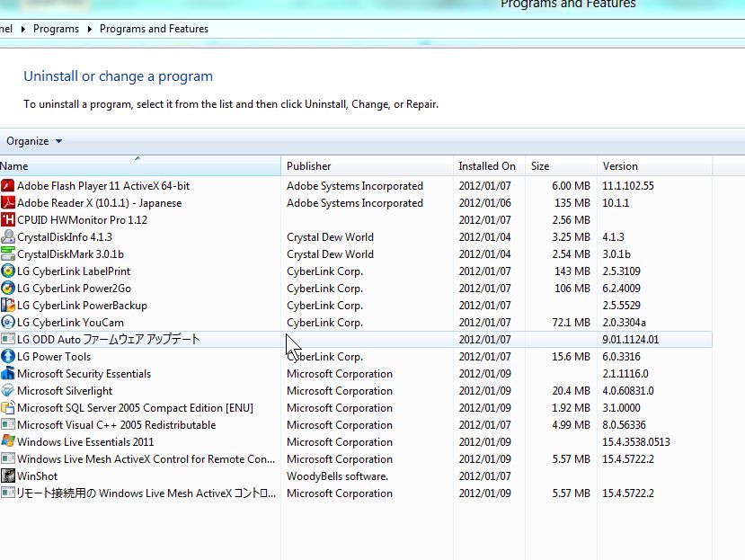This screenshot has height=560, width=745.
Task: Select the LG ODD Auto firmware update icon
Action: tap(7, 340)
